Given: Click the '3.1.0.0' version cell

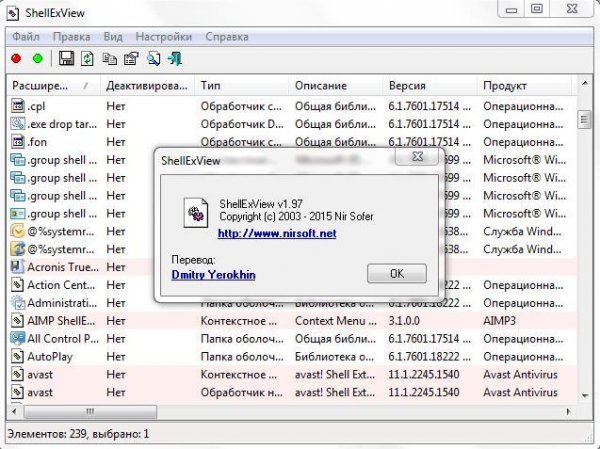Looking at the screenshot, I should (404, 320).
